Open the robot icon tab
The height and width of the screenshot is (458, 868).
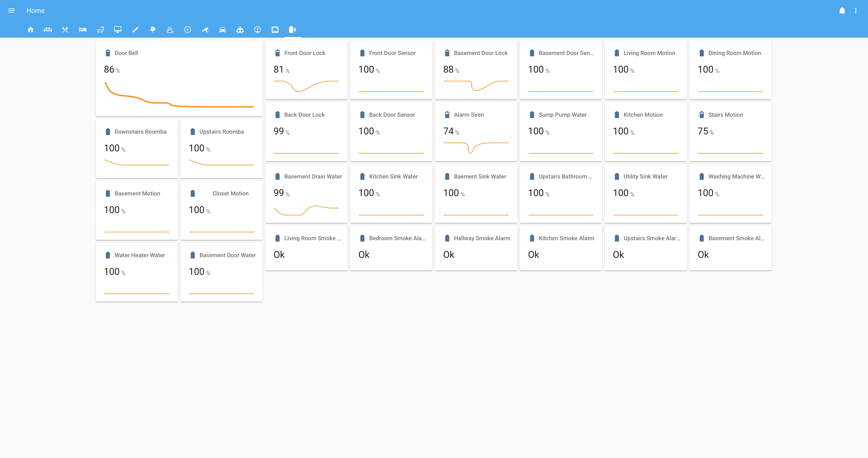click(240, 30)
